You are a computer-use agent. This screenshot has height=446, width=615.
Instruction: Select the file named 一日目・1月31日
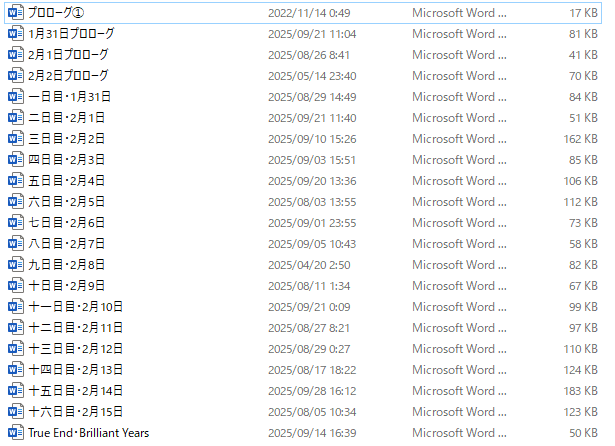coord(68,97)
